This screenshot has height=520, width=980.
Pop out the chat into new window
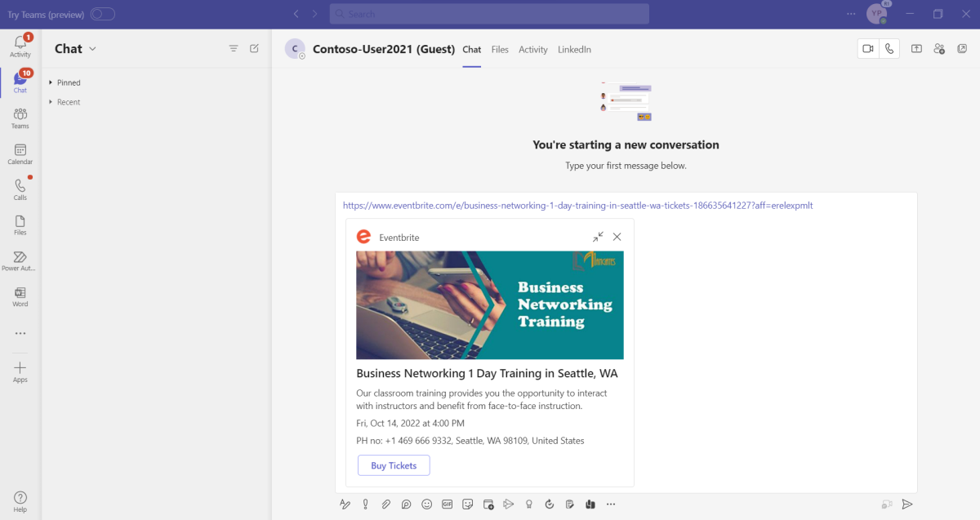[962, 49]
